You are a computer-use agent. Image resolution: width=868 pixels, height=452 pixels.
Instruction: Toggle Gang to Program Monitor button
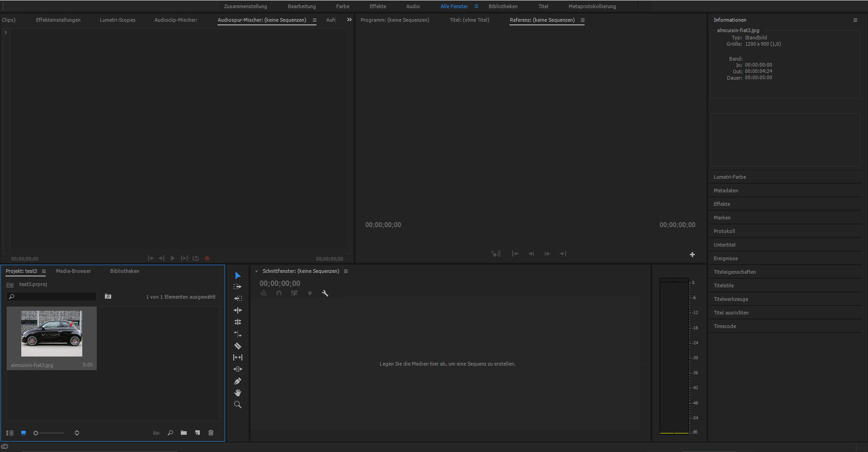tap(496, 254)
